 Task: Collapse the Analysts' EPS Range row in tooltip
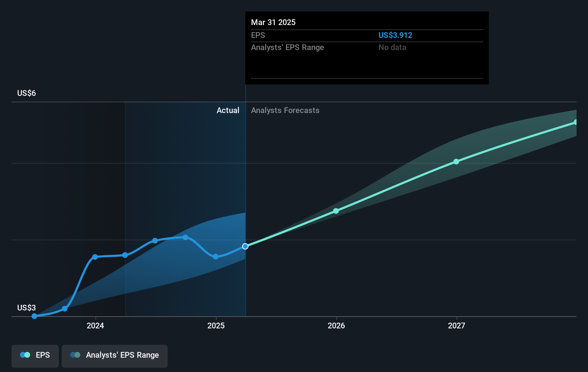point(288,47)
